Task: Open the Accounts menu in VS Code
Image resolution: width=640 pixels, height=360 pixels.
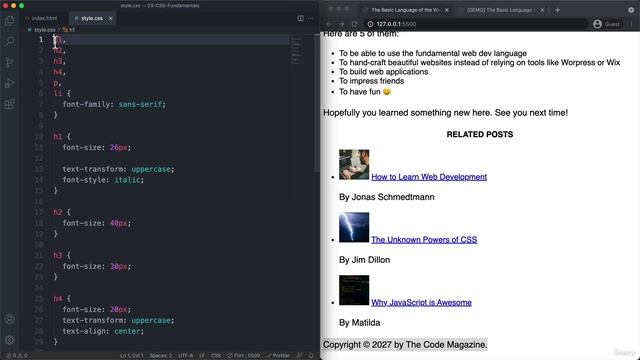Action: click(9, 319)
